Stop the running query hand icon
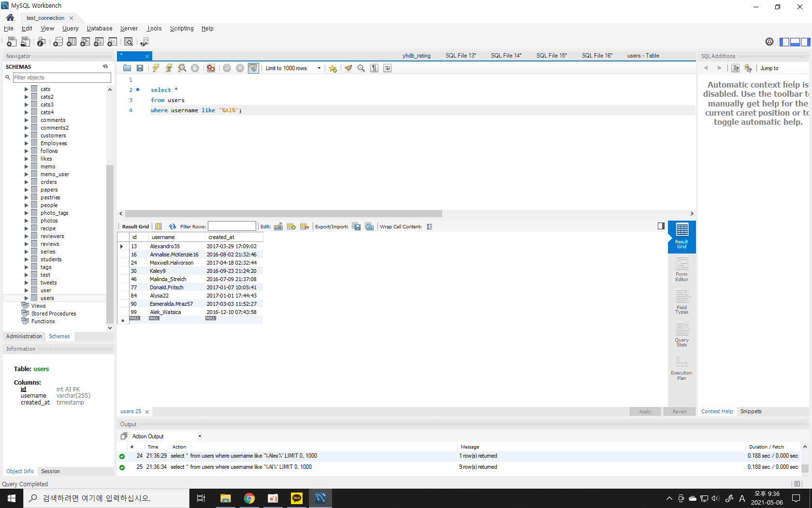The image size is (812, 508). (195, 68)
